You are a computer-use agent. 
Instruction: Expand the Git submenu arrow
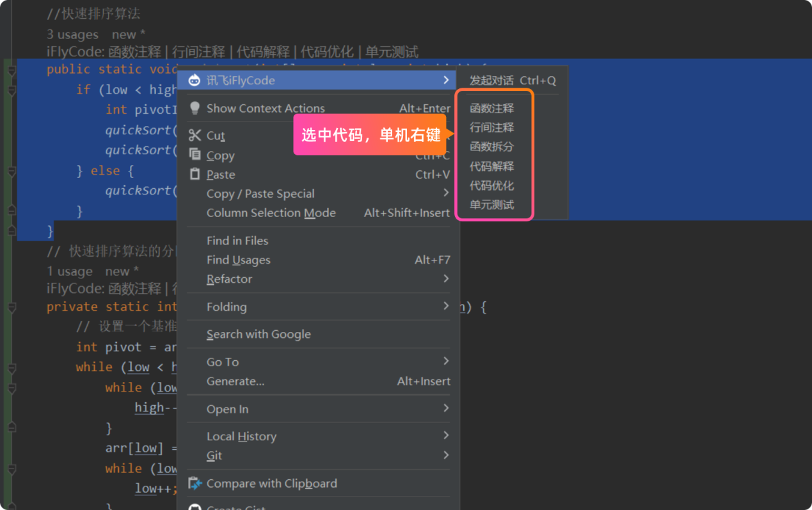click(x=446, y=455)
